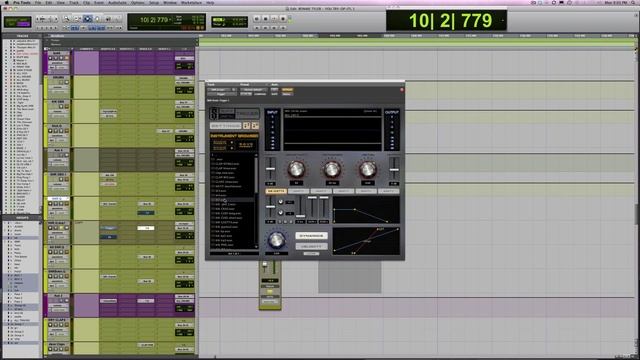Click the Play transport button
The image size is (640, 360).
click(x=274, y=19)
